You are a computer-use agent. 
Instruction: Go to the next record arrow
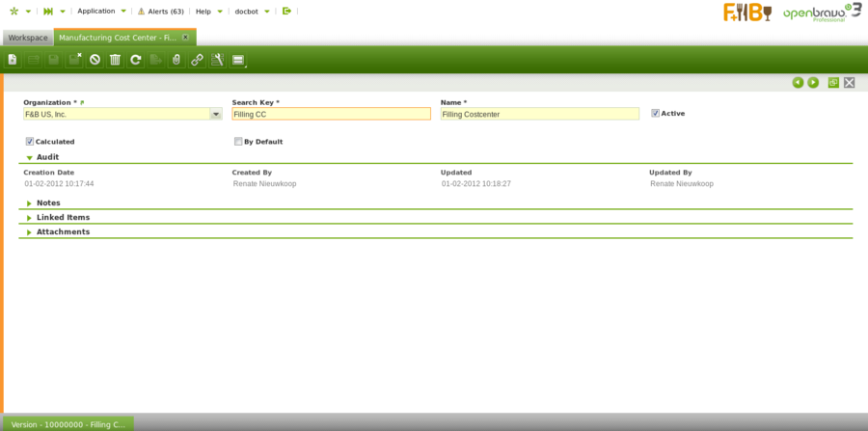[813, 83]
